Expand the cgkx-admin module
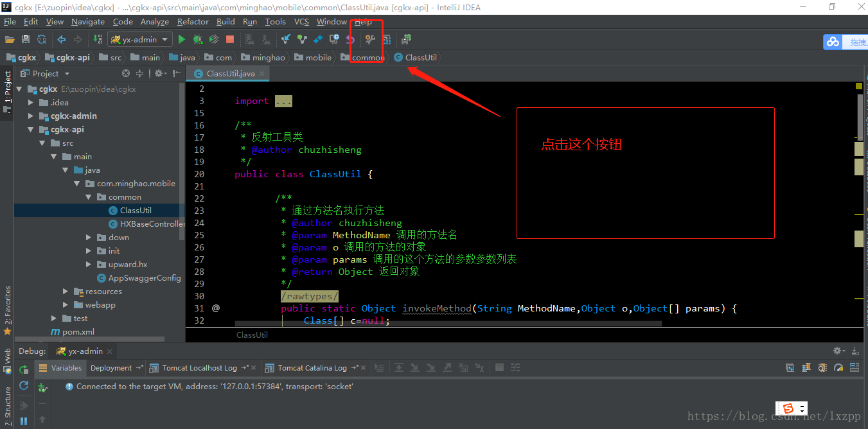Image resolution: width=868 pixels, height=429 pixels. (x=31, y=116)
